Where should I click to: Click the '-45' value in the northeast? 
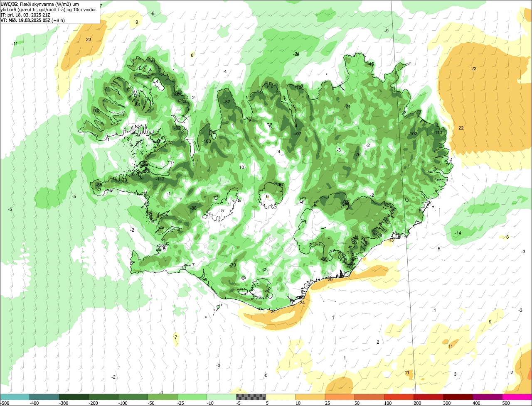coord(371,64)
